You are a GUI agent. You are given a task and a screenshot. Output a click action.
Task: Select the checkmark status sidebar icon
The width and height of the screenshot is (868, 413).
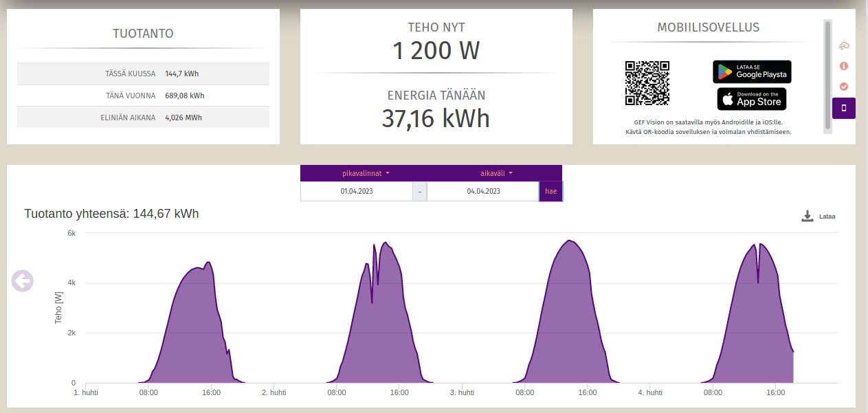click(x=844, y=87)
